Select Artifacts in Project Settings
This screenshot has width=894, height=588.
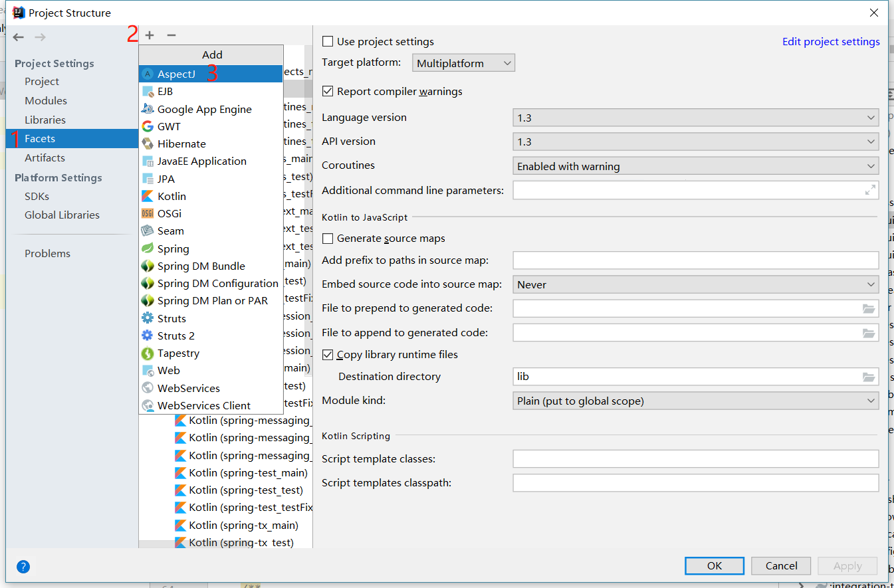(x=45, y=157)
